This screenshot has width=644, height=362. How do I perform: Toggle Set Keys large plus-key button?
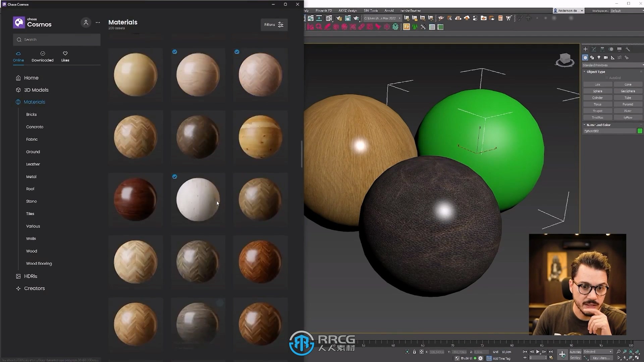(562, 354)
